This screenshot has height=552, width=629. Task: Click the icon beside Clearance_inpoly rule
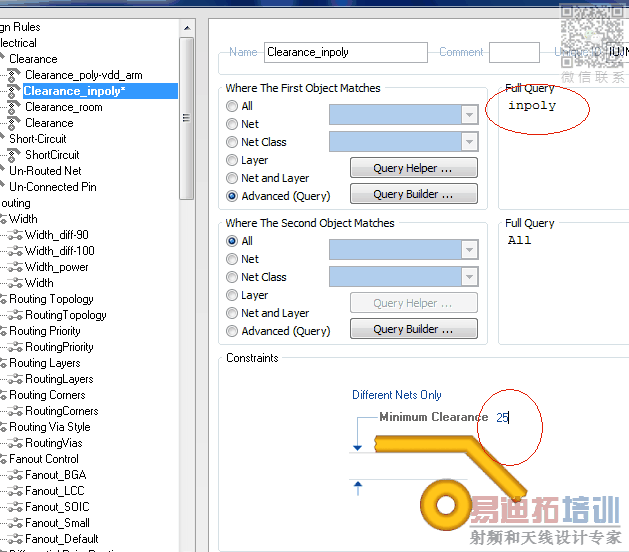[x=14, y=91]
